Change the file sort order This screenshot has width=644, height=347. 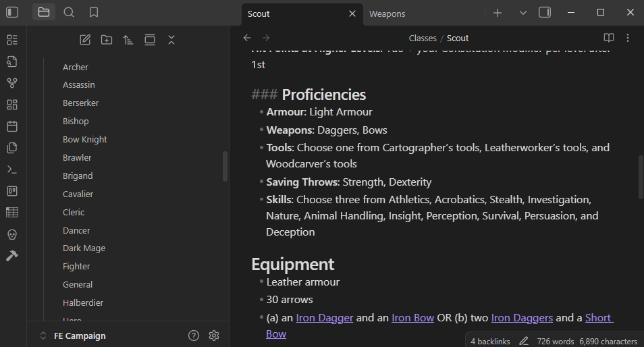[x=128, y=40]
